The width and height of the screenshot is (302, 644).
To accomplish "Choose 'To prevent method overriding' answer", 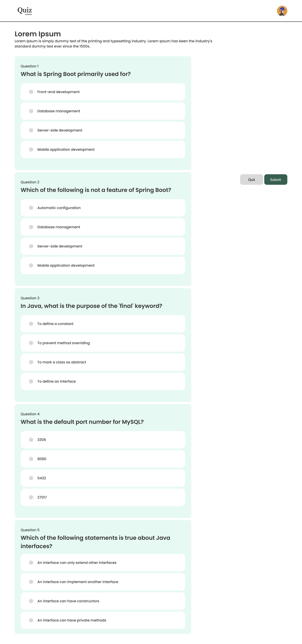I will [31, 343].
